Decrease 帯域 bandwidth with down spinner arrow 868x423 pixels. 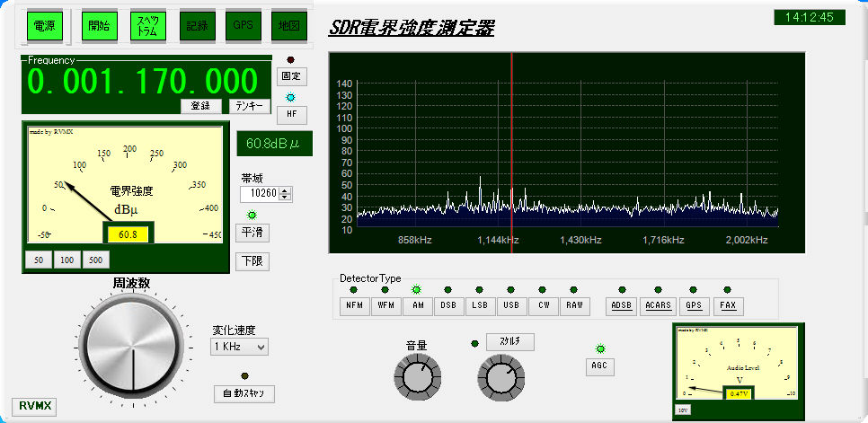[x=285, y=197]
